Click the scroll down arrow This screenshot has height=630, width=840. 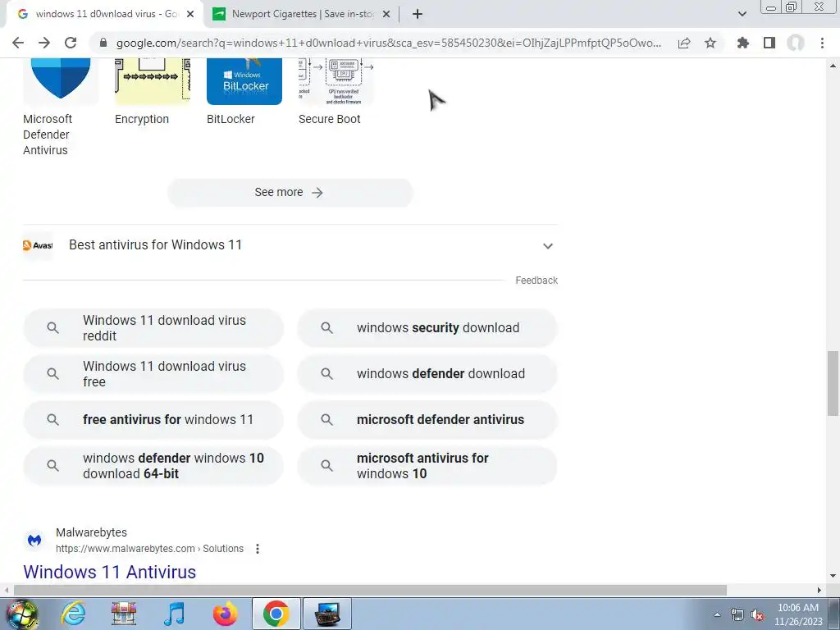pos(833,577)
